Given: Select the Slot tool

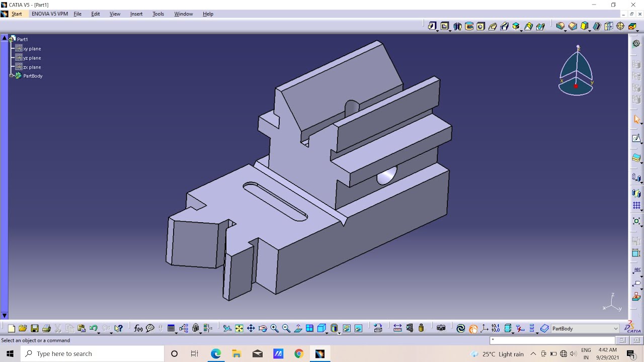Looking at the screenshot, I should tap(504, 26).
